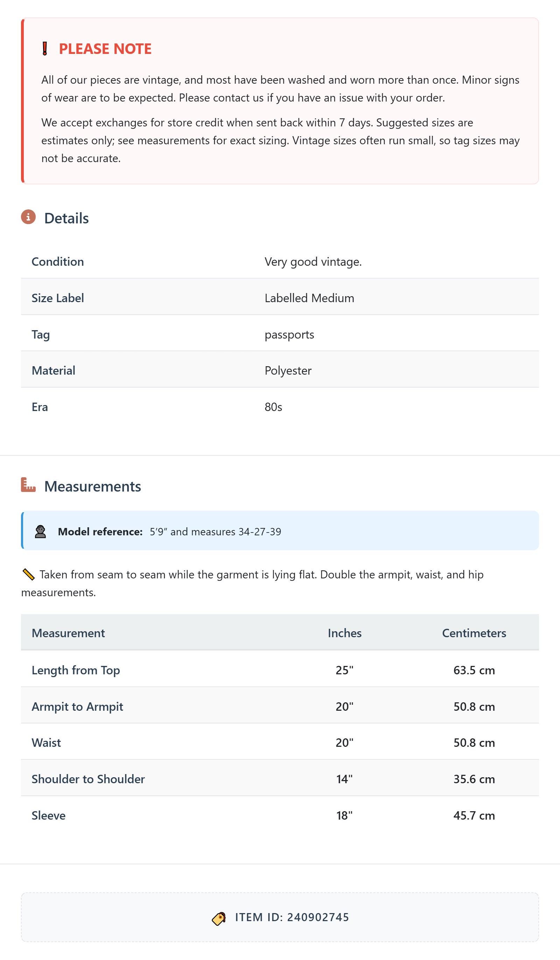Click the Model reference info banner
The height and width of the screenshot is (960, 560).
280,531
